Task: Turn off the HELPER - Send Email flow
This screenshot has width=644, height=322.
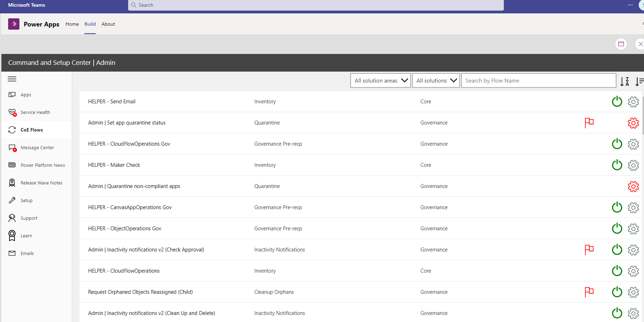Action: [x=617, y=102]
